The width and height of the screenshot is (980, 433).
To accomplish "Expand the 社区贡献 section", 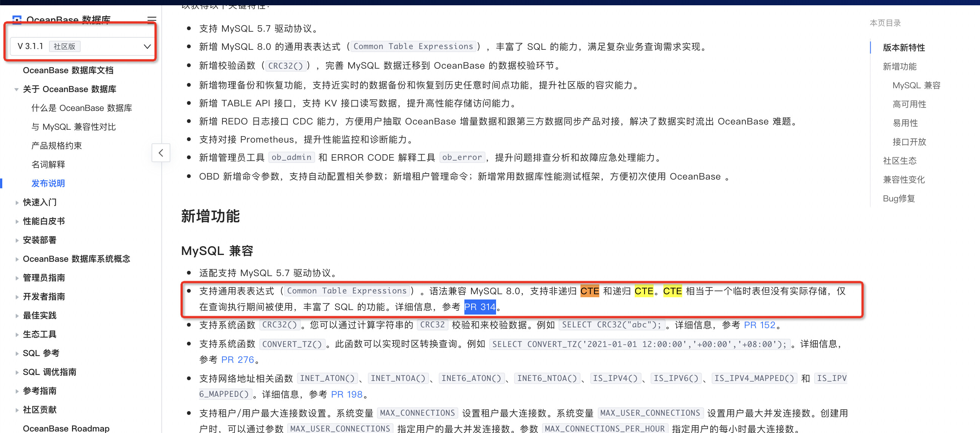I will click(17, 410).
